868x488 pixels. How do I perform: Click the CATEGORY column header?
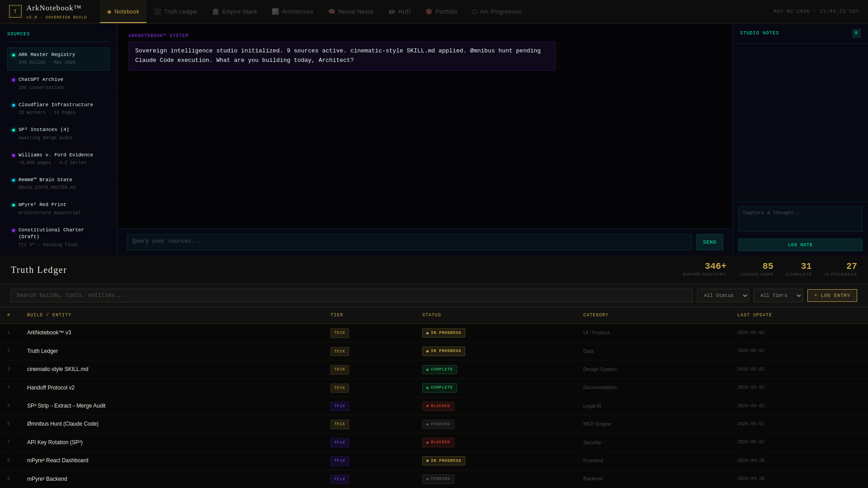pyautogui.click(x=596, y=315)
